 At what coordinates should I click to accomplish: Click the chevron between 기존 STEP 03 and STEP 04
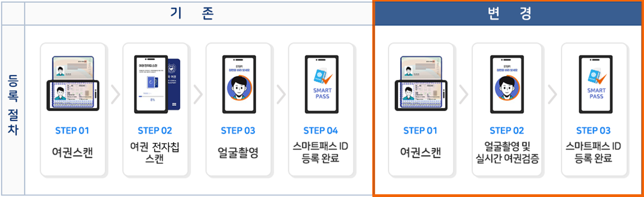click(x=281, y=94)
